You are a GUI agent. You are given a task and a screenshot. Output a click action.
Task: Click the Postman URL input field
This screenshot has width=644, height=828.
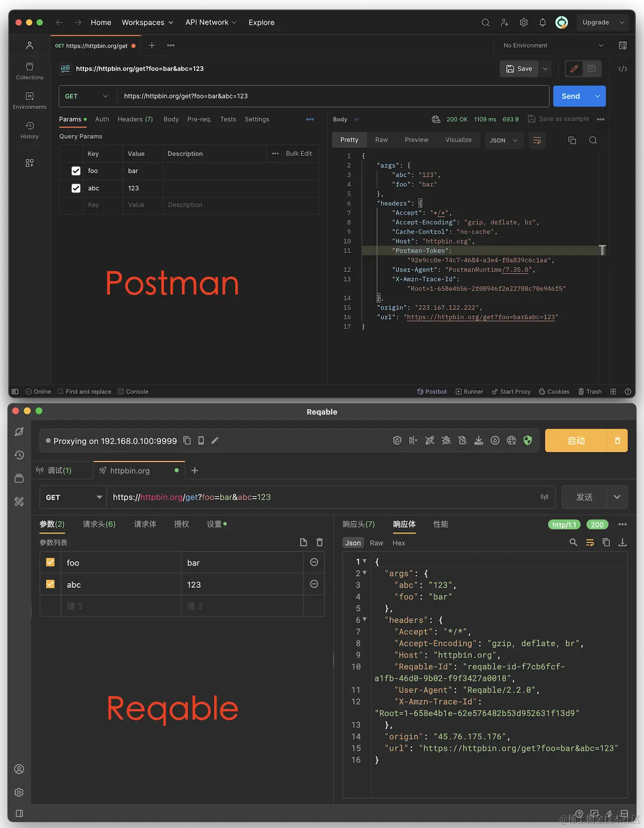pos(333,96)
